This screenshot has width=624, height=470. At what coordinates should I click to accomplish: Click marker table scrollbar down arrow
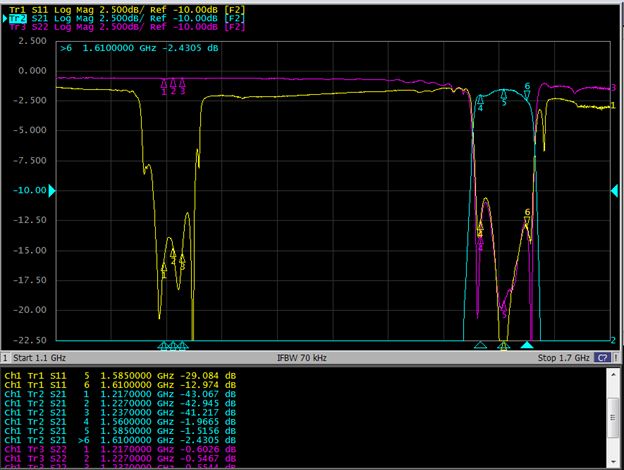pos(613,462)
